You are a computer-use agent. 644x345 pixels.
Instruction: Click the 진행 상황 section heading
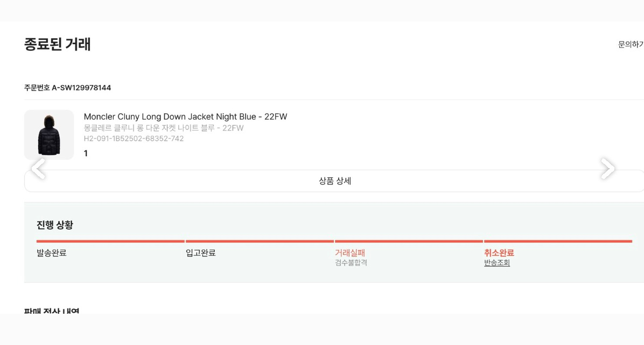(x=55, y=225)
